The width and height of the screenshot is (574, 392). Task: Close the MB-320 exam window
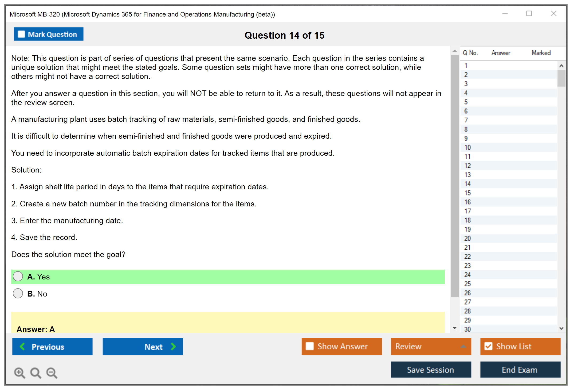click(553, 14)
